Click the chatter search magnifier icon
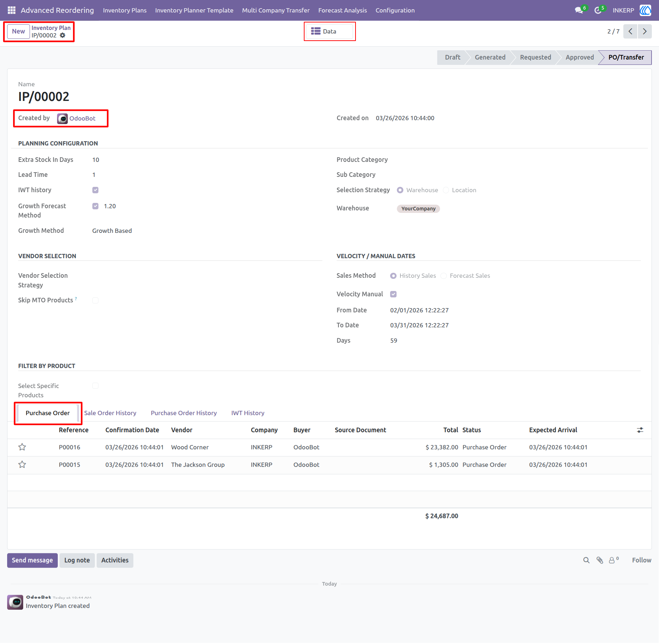Screen dimensions: 659x644 tap(586, 560)
